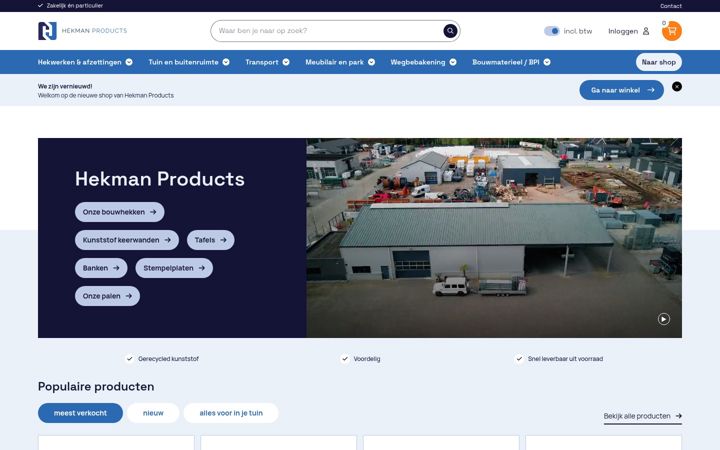Open the Bouwmaterieel / BPI menu
720x450 pixels.
click(x=506, y=62)
